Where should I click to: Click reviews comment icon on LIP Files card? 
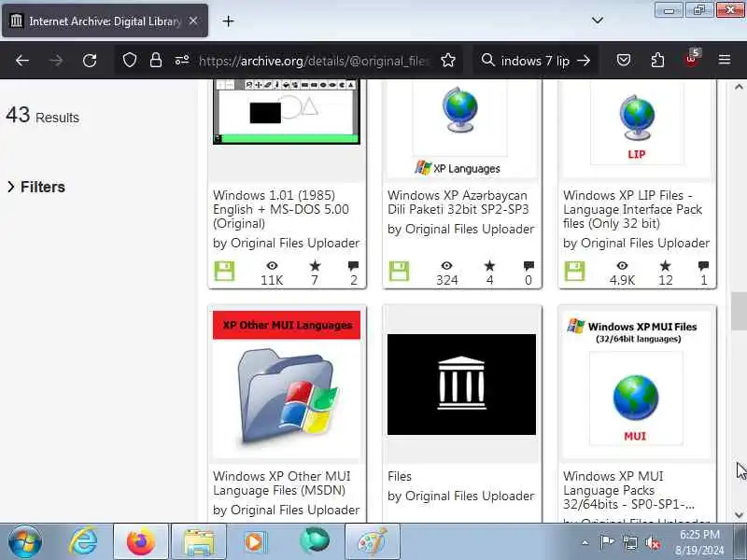tap(704, 266)
